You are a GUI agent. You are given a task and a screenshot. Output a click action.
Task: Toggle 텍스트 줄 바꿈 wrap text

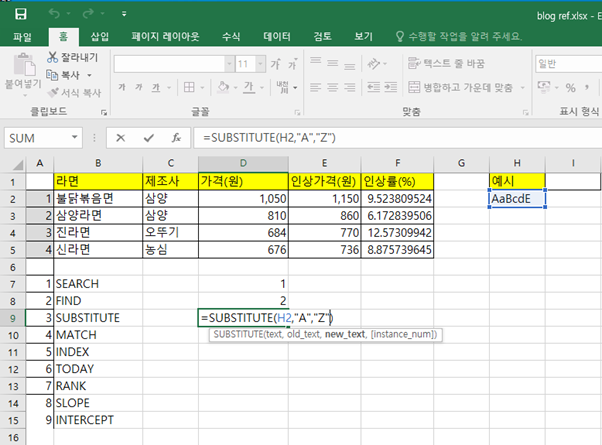point(446,63)
